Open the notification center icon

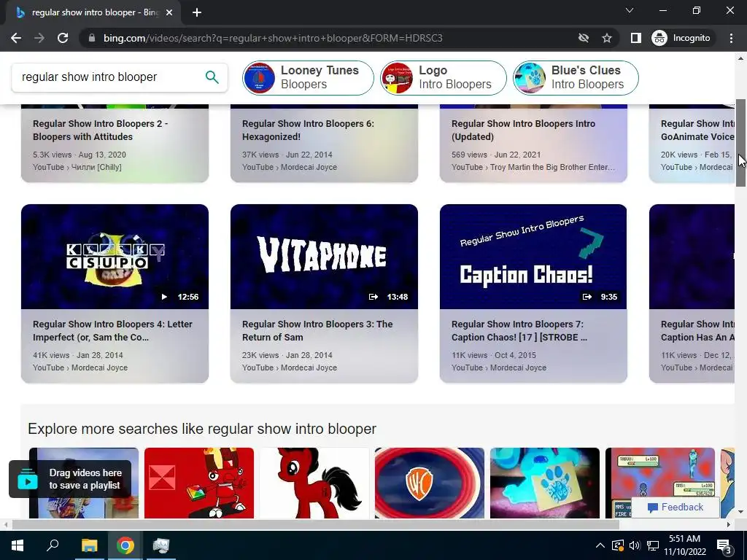724,545
